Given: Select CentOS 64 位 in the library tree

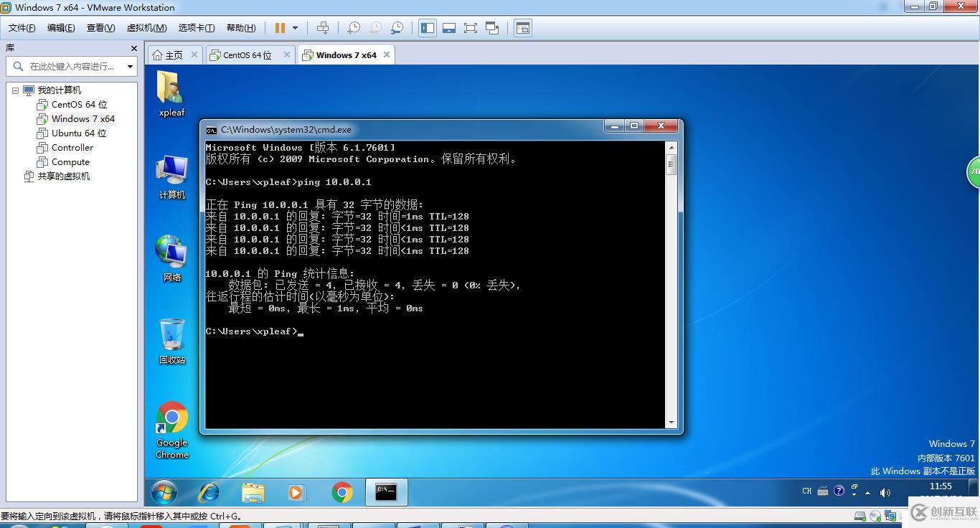Looking at the screenshot, I should point(79,105).
